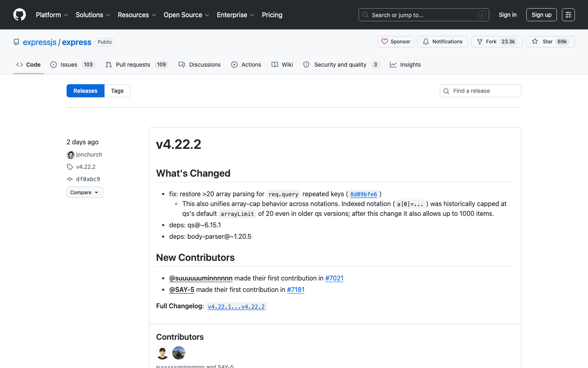Open Security and quality tab
The width and height of the screenshot is (588, 368).
341,65
